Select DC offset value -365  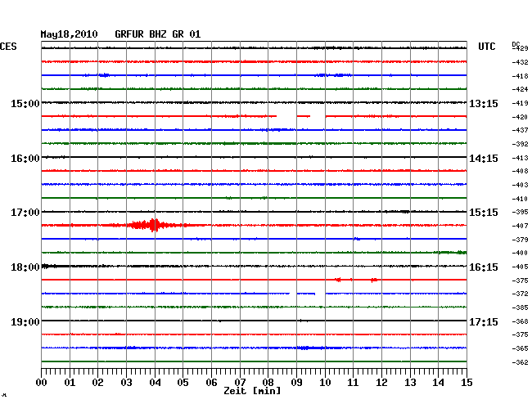click(520, 348)
